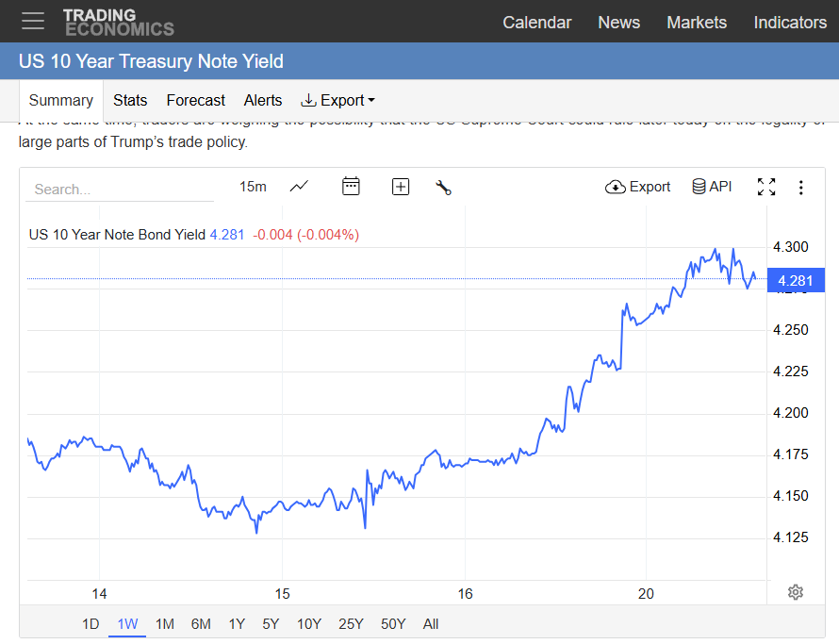Viewport: 839px width, 644px height.
Task: Change chart type with line icon
Action: [x=299, y=187]
